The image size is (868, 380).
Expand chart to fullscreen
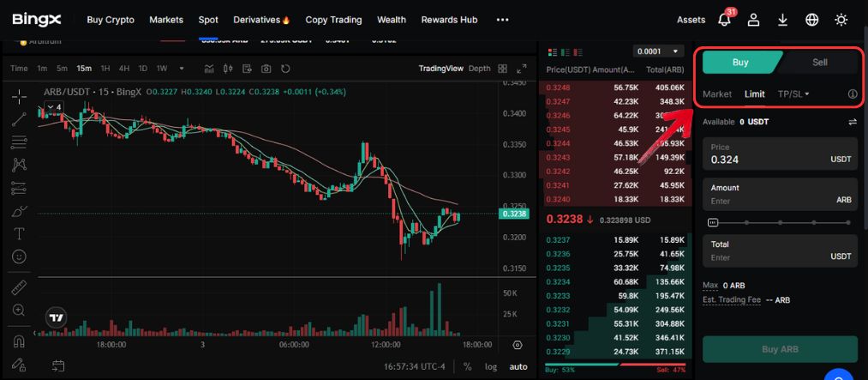(x=522, y=69)
